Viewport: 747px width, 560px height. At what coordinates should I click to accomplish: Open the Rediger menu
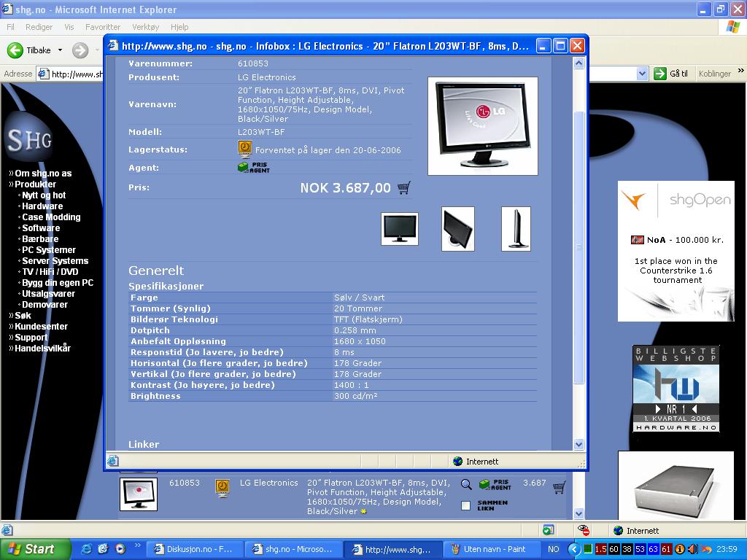pos(39,27)
